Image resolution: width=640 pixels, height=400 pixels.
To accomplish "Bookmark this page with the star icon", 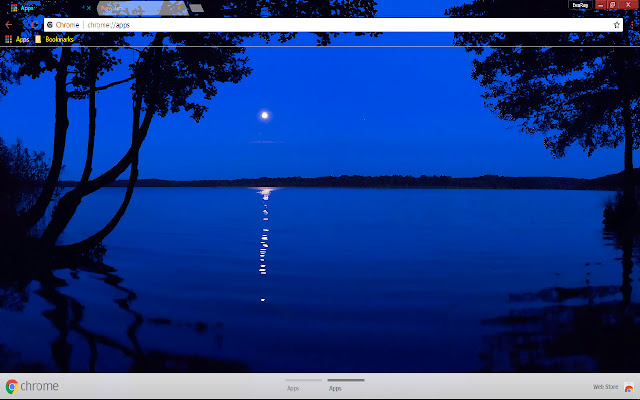I will pyautogui.click(x=616, y=25).
